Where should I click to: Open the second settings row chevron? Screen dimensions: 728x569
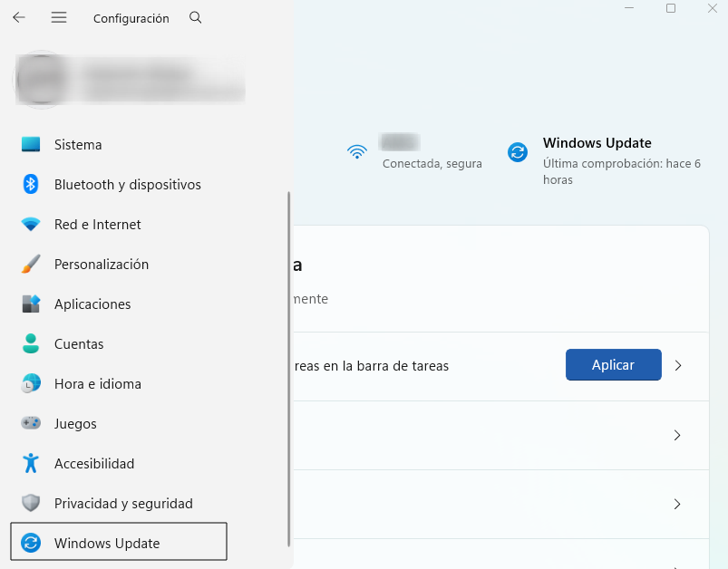(x=677, y=435)
